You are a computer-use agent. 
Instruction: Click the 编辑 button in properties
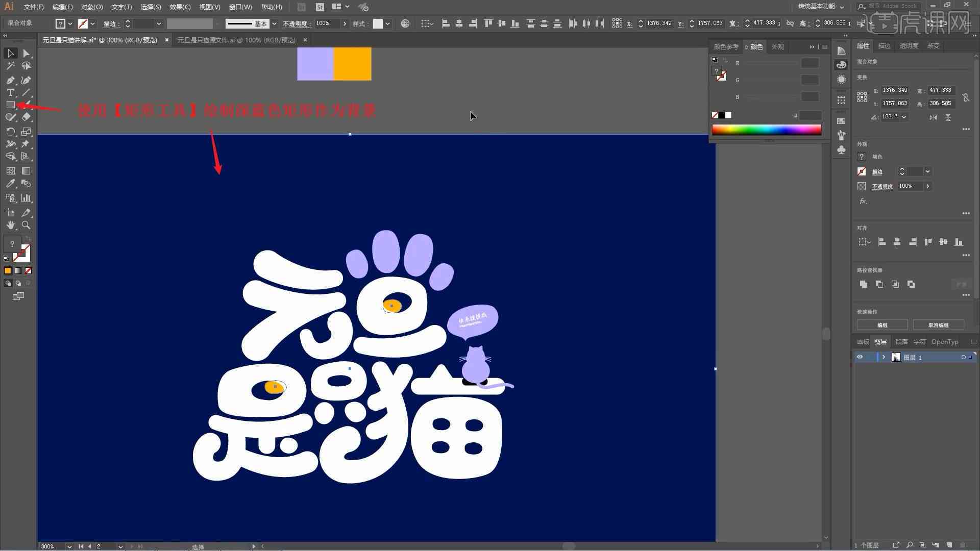[x=883, y=324]
